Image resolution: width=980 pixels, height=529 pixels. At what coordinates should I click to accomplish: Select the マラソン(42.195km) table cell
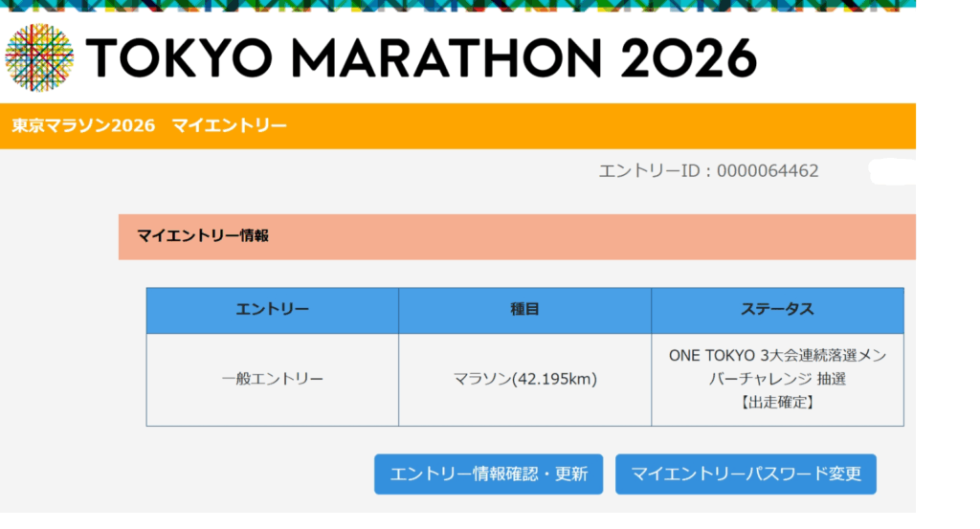click(524, 379)
